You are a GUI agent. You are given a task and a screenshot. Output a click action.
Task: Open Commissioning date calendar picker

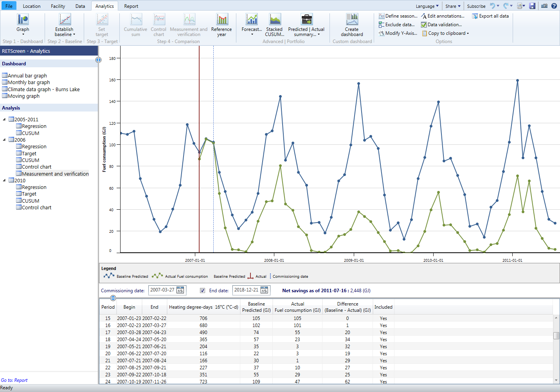[x=180, y=290]
